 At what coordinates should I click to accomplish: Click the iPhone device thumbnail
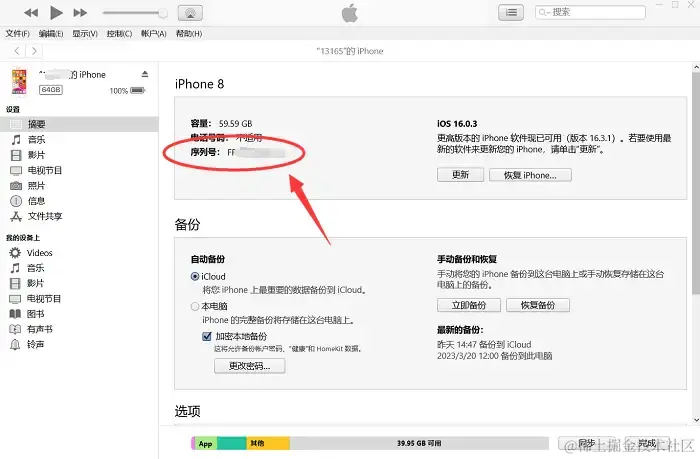pos(19,81)
